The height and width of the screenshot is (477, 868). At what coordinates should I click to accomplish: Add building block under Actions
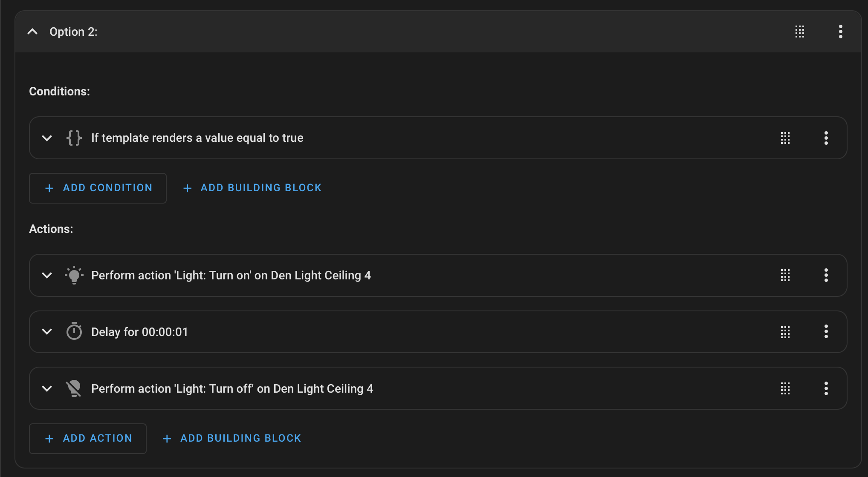point(232,438)
